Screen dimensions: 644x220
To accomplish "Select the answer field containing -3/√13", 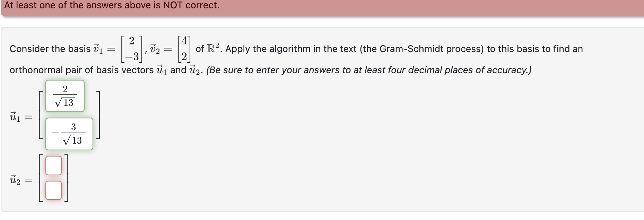I will click(x=69, y=134).
